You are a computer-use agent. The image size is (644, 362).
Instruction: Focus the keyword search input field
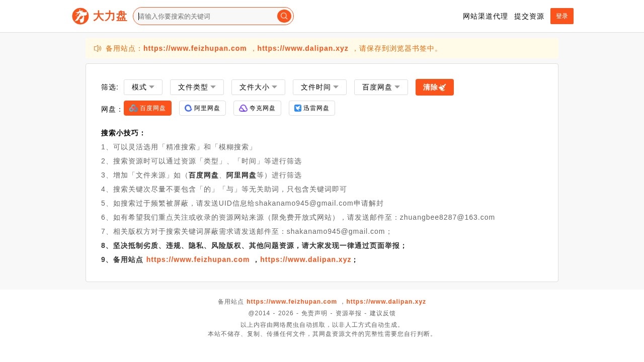[206, 16]
